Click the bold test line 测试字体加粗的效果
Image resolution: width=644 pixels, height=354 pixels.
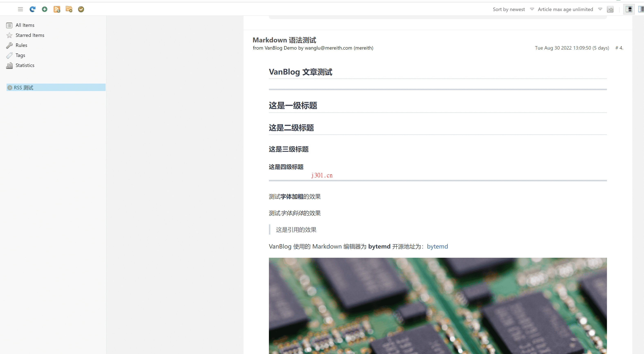tap(295, 196)
